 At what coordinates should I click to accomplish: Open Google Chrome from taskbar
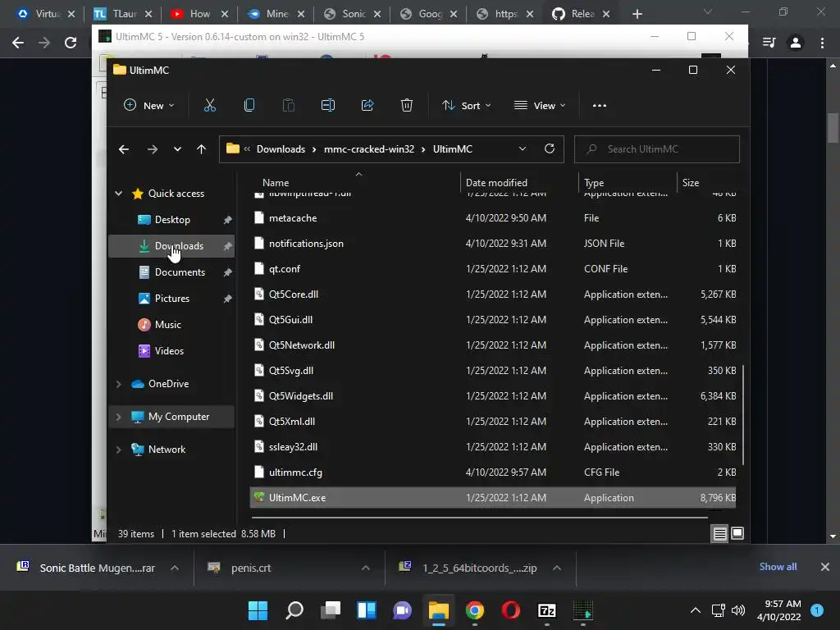tap(475, 610)
